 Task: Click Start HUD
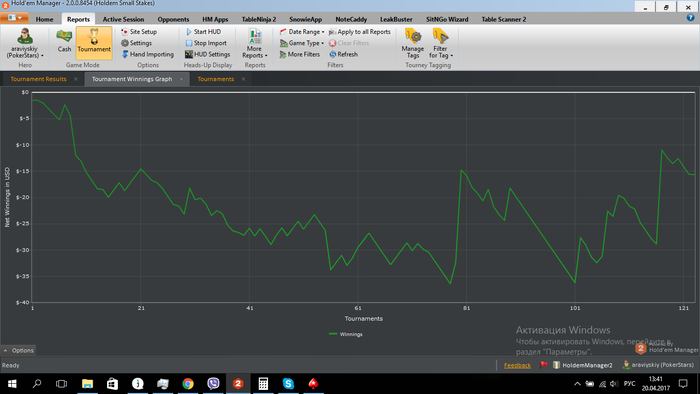coord(203,32)
